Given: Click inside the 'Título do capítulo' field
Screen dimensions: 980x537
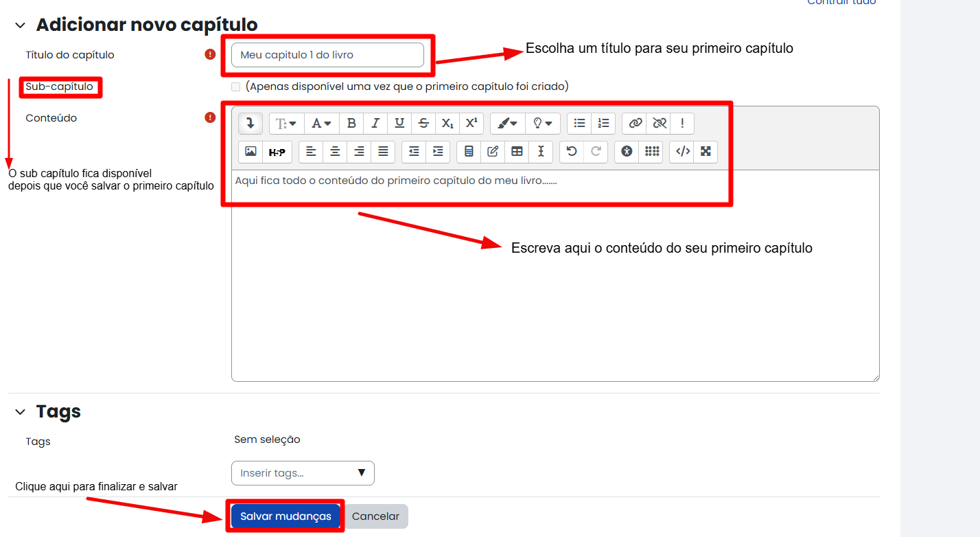Looking at the screenshot, I should (x=328, y=54).
